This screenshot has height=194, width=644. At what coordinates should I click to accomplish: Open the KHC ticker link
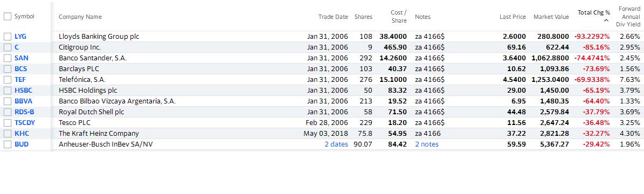pos(22,134)
